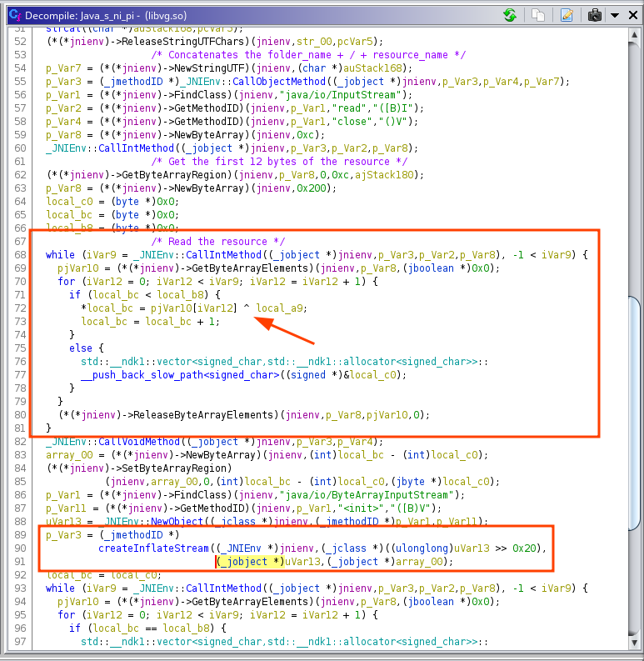This screenshot has height=661, width=644.
Task: Click the "Read the resource" comment
Action: [218, 242]
